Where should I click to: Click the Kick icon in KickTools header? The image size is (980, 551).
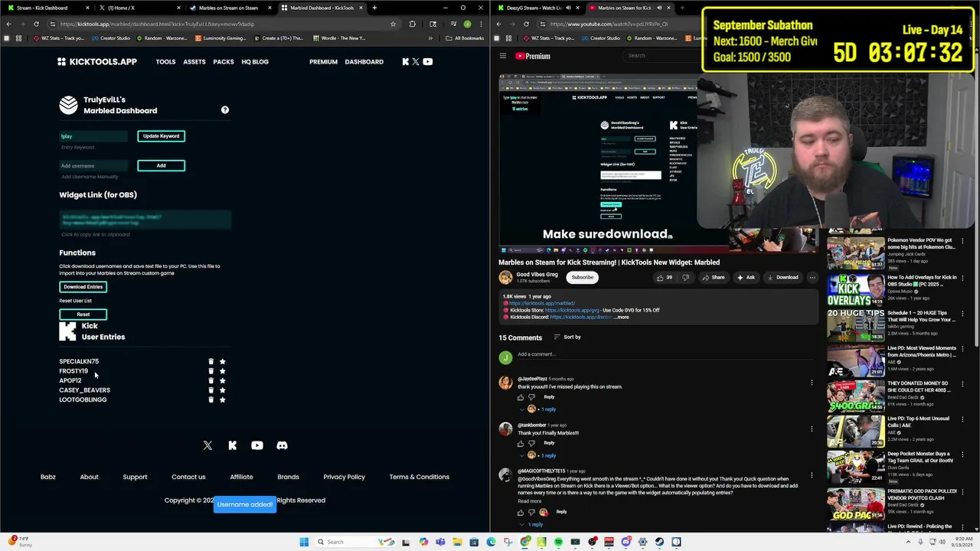405,61
